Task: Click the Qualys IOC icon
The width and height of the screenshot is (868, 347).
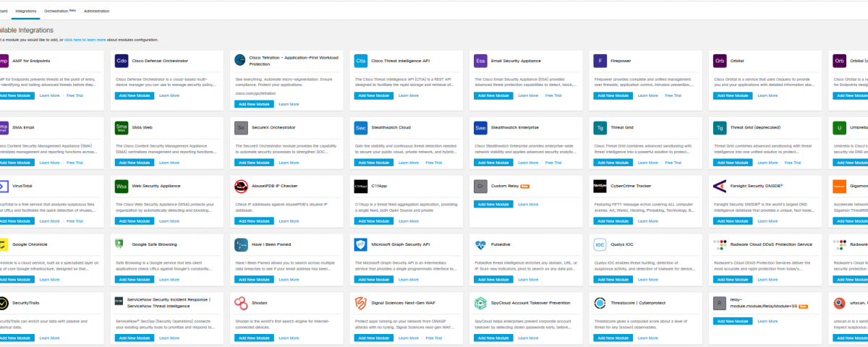Action: point(600,244)
